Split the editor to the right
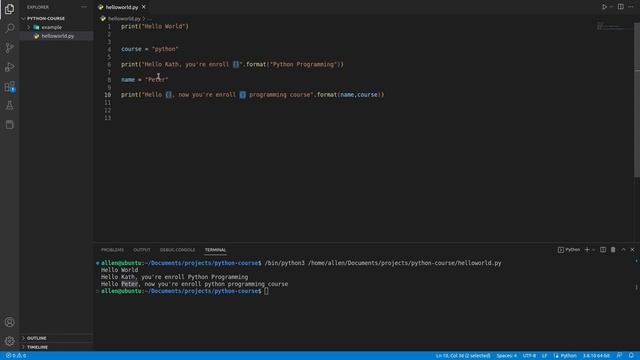 [620, 7]
